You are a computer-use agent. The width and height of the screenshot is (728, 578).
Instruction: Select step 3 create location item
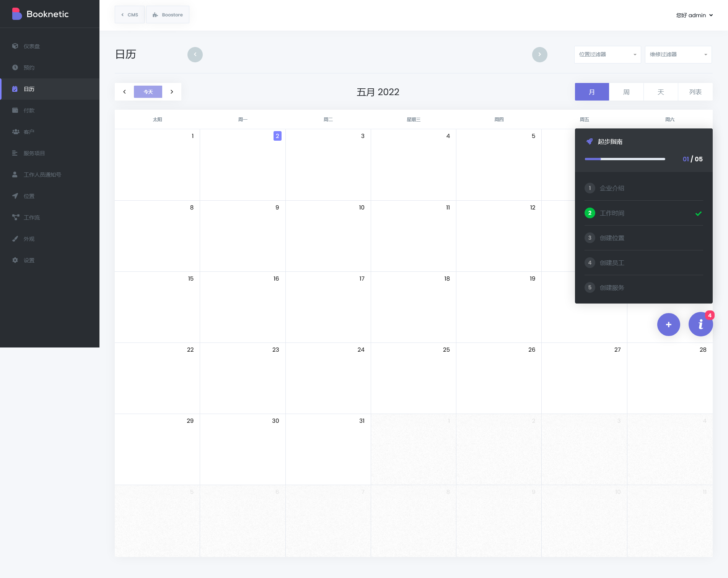(x=643, y=238)
